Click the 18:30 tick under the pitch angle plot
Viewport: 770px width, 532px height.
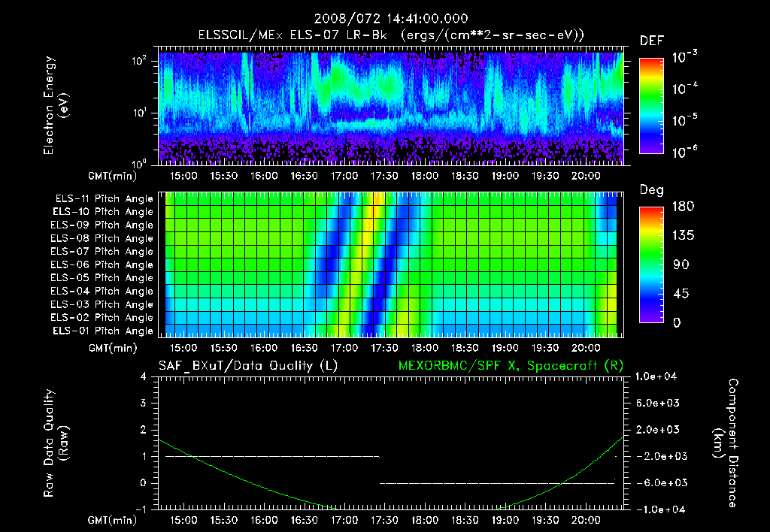coord(465,348)
